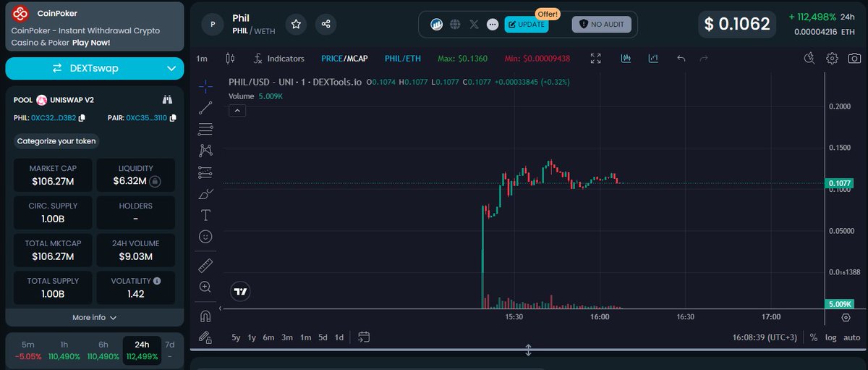868x370 pixels.
Task: Set chart range to 5d
Action: (323, 337)
